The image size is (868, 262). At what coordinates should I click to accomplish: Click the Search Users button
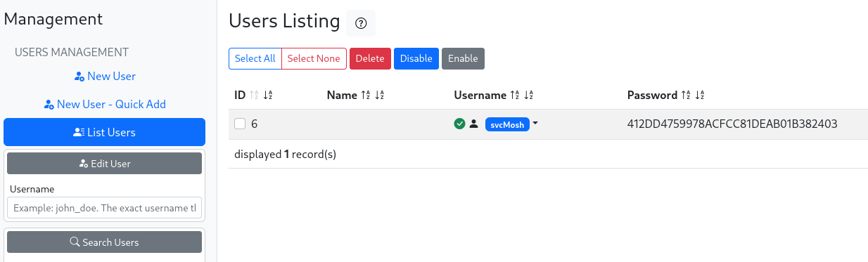[105, 242]
